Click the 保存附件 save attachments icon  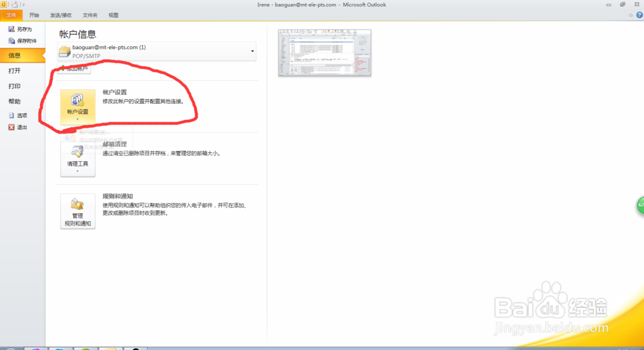pyautogui.click(x=12, y=41)
